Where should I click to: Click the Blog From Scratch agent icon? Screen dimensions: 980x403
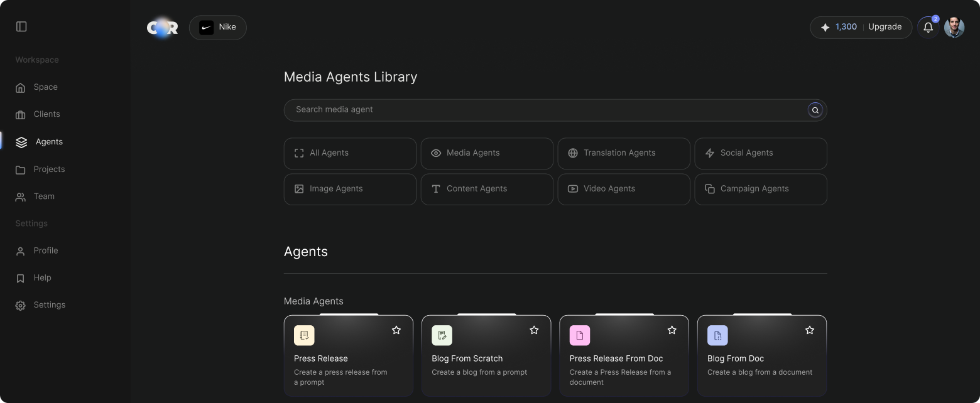tap(442, 335)
